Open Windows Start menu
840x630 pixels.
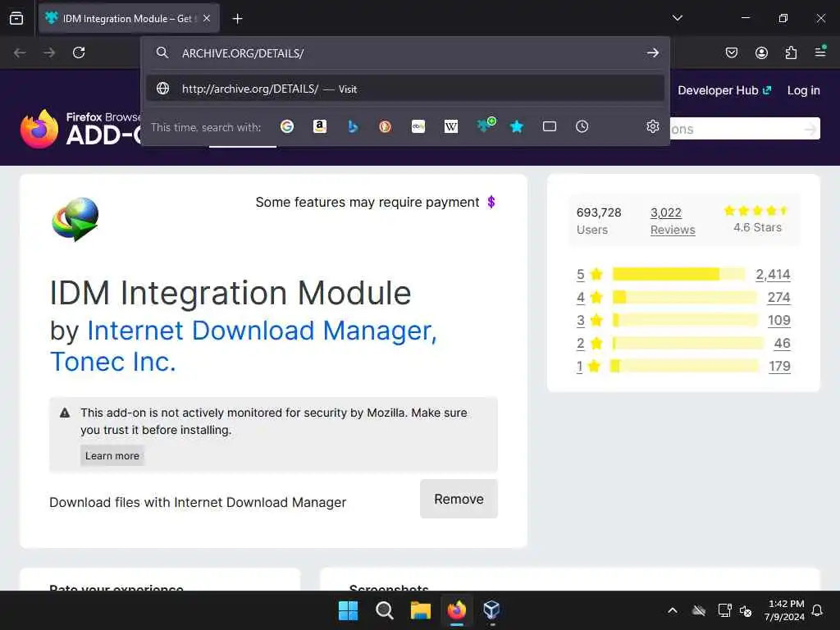(348, 610)
